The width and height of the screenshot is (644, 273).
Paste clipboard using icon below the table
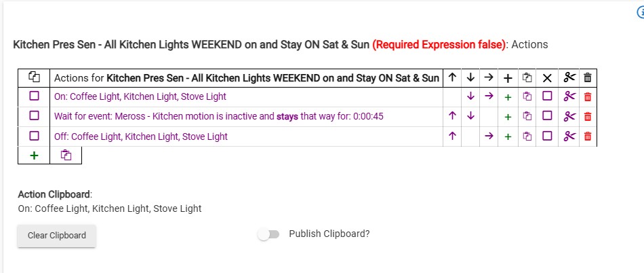coord(65,156)
